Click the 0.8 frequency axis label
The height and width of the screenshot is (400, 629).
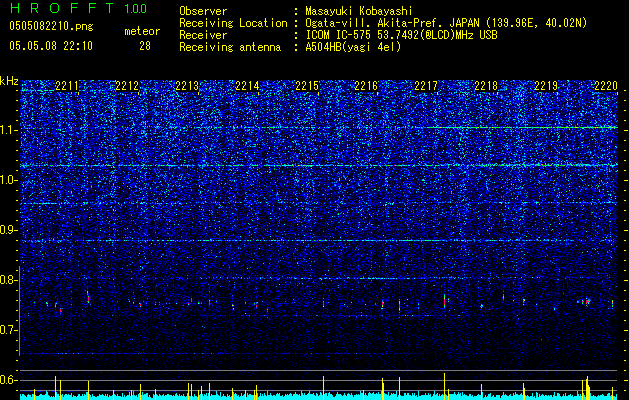[8, 280]
